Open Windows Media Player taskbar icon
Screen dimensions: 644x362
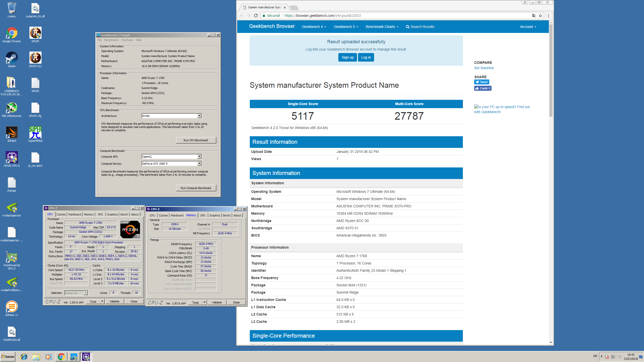coord(48,357)
